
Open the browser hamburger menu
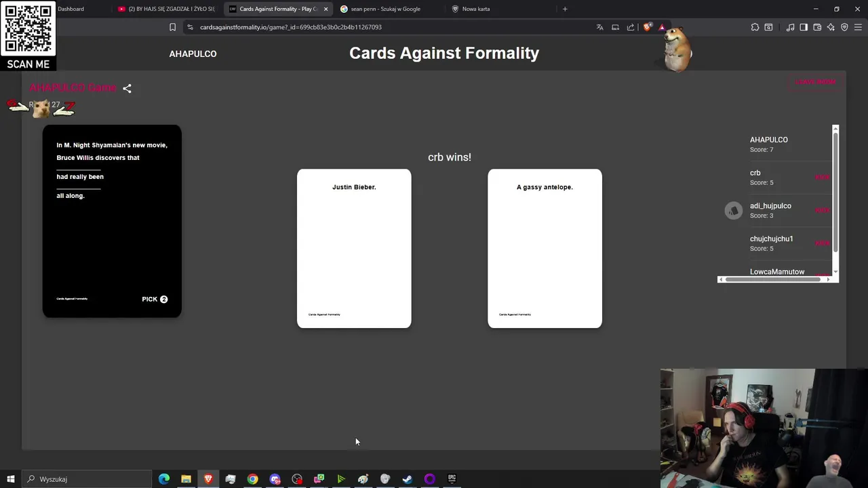pos(858,27)
